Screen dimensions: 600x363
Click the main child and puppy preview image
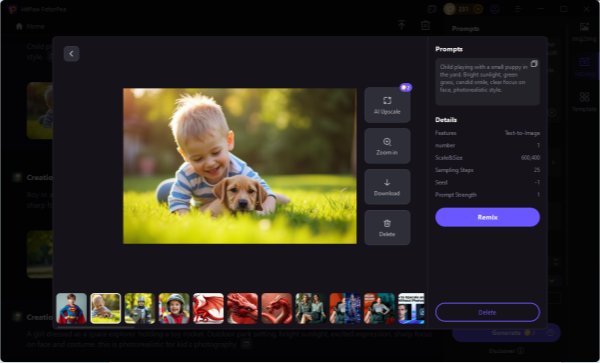240,166
